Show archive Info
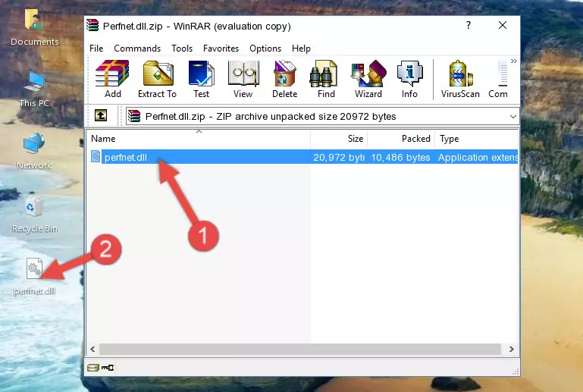This screenshot has height=392, width=583. click(x=409, y=79)
